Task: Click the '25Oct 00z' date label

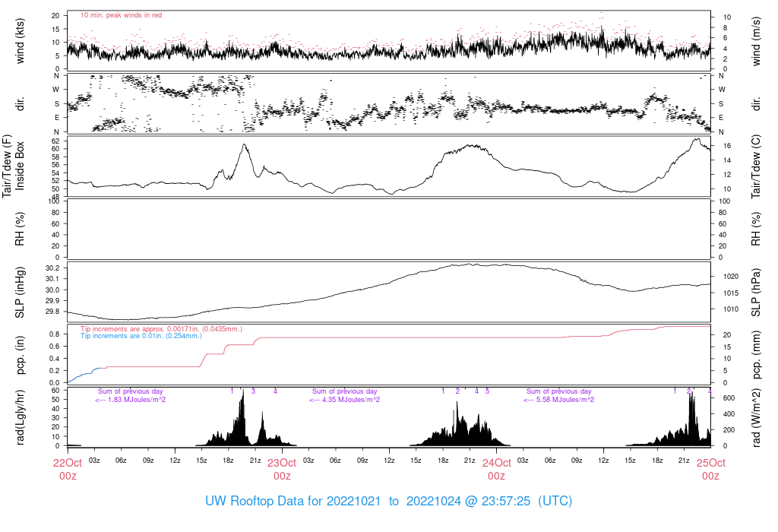Action: (x=710, y=470)
